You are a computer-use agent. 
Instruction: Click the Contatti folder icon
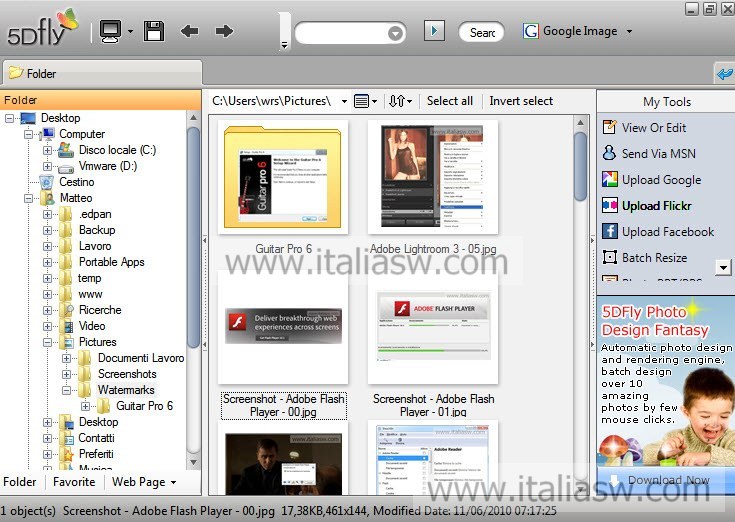(68, 438)
